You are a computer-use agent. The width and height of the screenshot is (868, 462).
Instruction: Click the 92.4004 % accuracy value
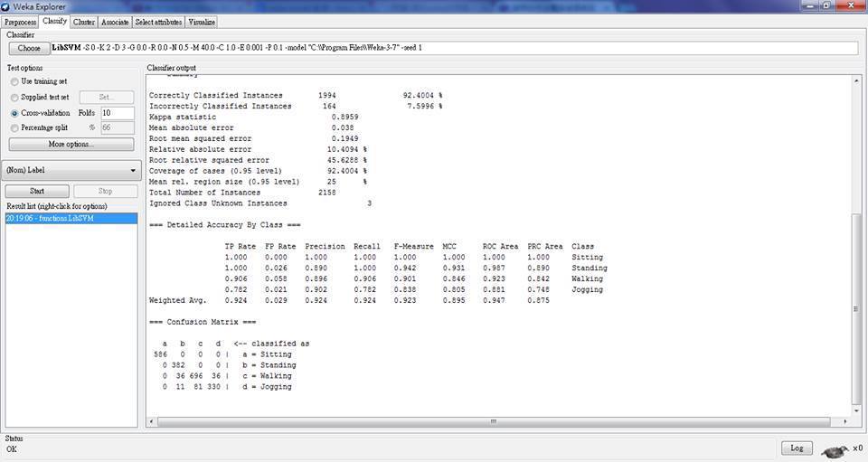tap(422, 96)
